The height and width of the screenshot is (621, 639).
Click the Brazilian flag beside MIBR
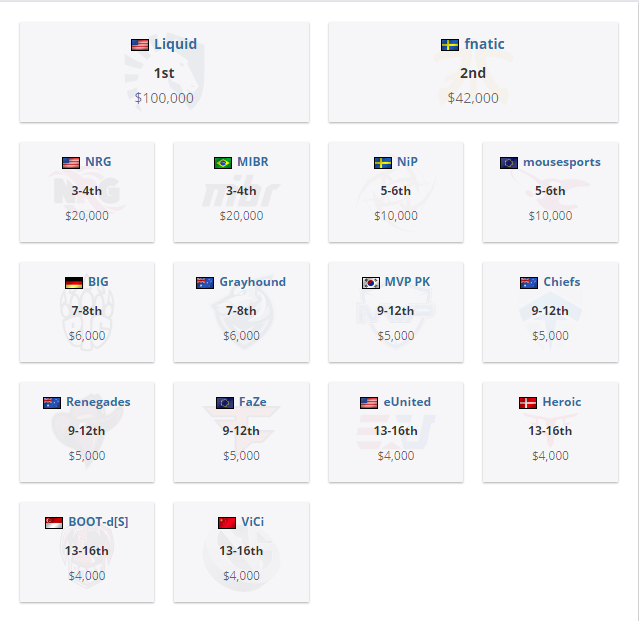click(x=223, y=163)
